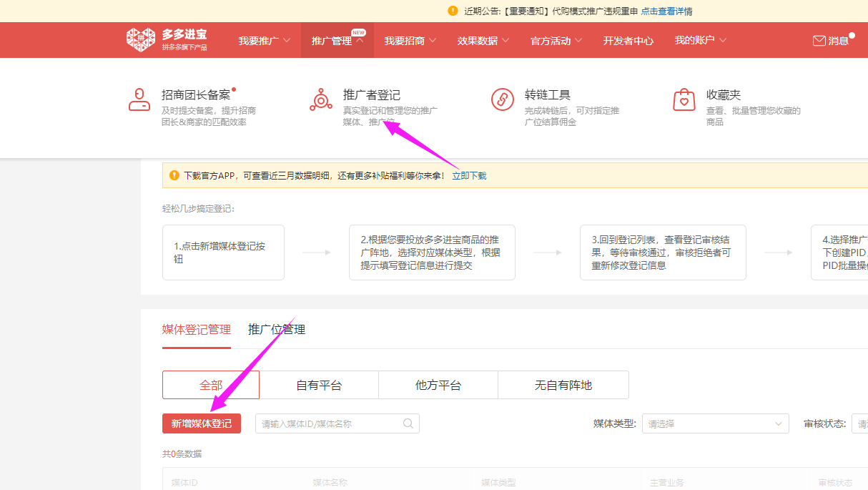Open the 我的账户 dropdown

coord(701,40)
